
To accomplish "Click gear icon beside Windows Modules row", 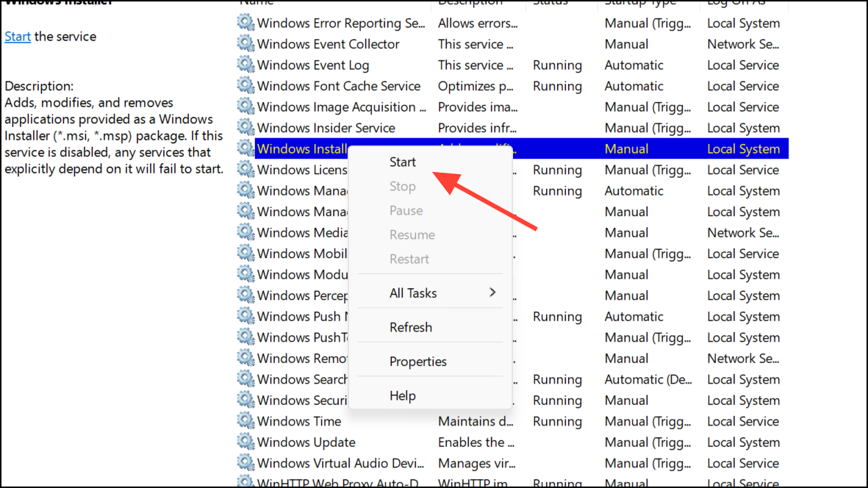I will (x=245, y=274).
